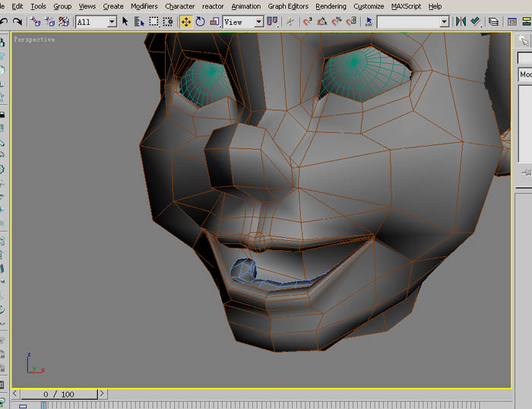Screen dimensions: 532x409
Task: Open the Modifiers menu
Action: coord(144,6)
